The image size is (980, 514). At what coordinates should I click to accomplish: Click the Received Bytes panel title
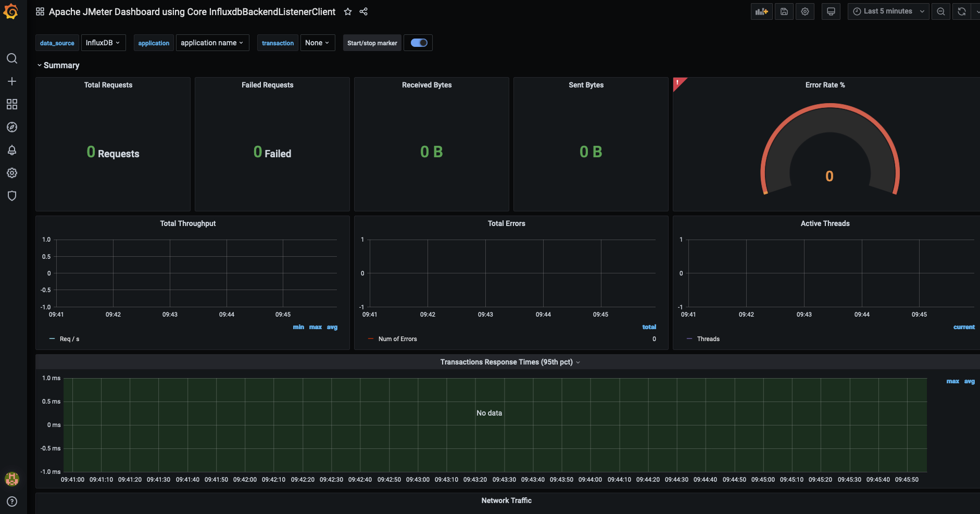(x=427, y=85)
